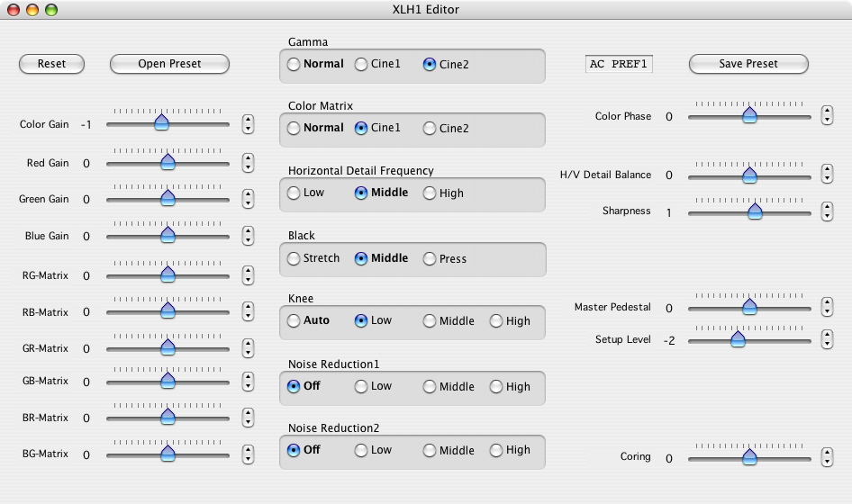Choose Black Middle option

point(361,258)
